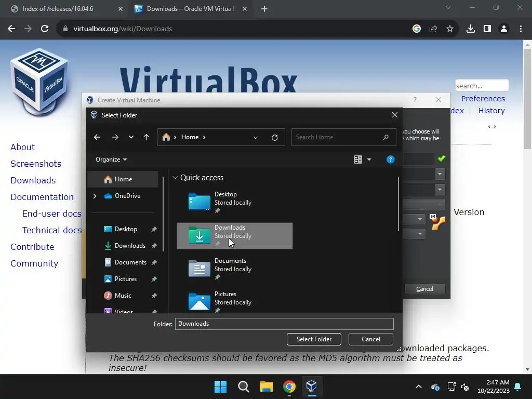Go up one level in Select Folder
The image size is (532, 399).
pos(146,137)
